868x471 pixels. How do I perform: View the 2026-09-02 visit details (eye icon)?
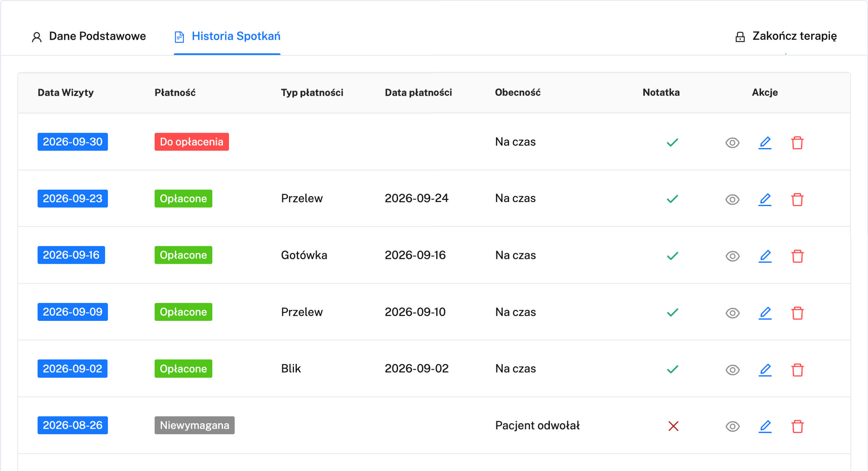(x=732, y=370)
